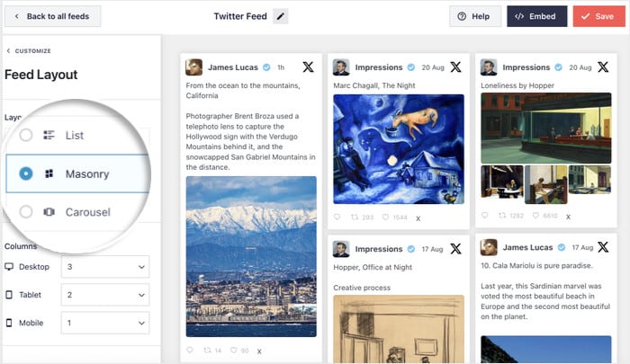The height and width of the screenshot is (364, 630).
Task: Select the List layout radio button
Action: pyautogui.click(x=27, y=136)
